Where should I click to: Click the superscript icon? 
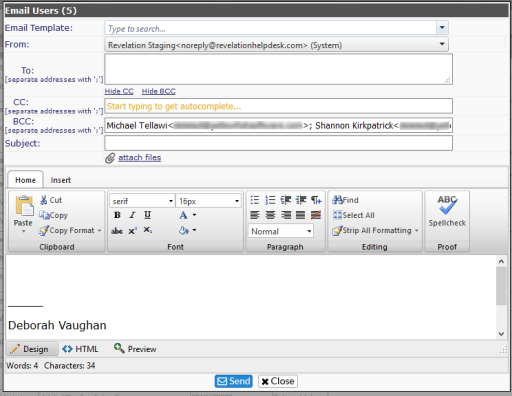coord(132,230)
